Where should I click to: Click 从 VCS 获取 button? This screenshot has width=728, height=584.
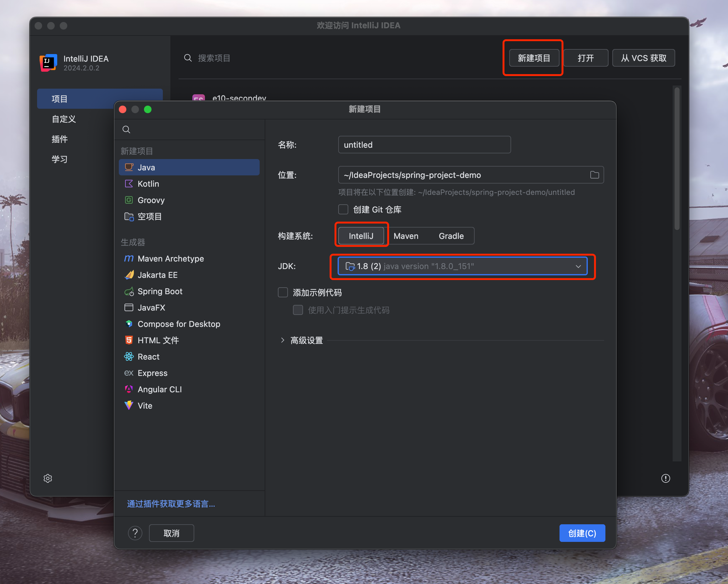click(643, 58)
